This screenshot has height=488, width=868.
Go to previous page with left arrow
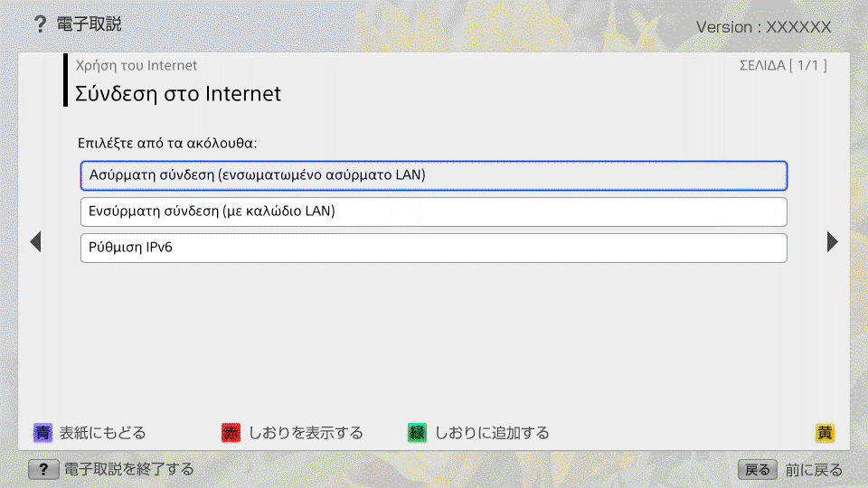pos(36,242)
